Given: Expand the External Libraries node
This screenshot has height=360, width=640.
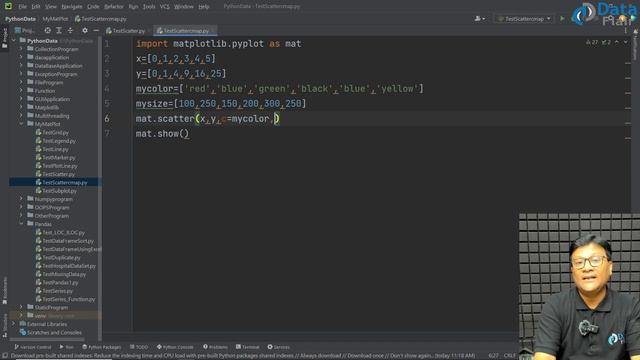Looking at the screenshot, I should (14, 324).
